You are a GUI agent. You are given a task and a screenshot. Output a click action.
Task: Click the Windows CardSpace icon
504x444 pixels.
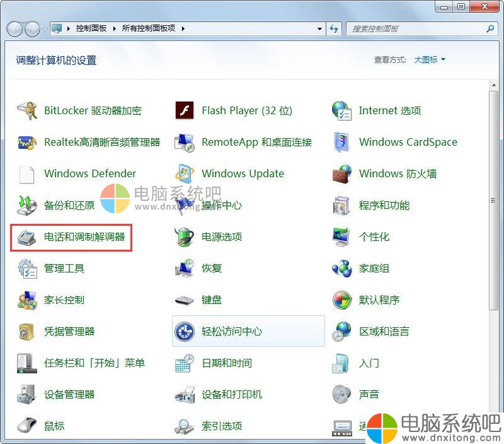tap(341, 142)
